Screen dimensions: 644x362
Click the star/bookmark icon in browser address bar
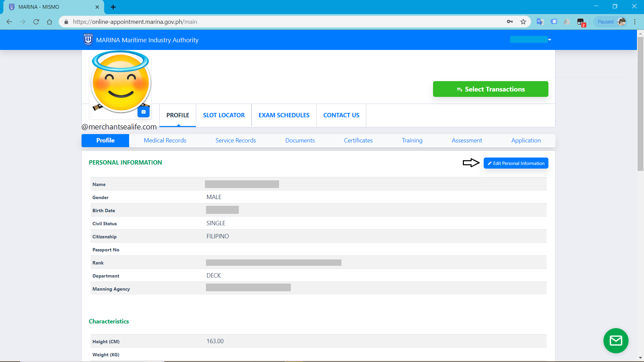click(x=523, y=22)
